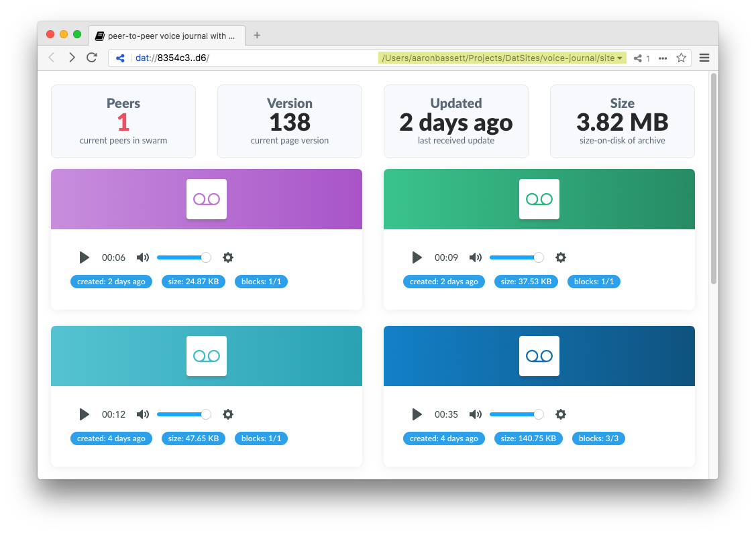Click the page's vertical scrollbar
Viewport: 756px width, 533px height.
714,178
